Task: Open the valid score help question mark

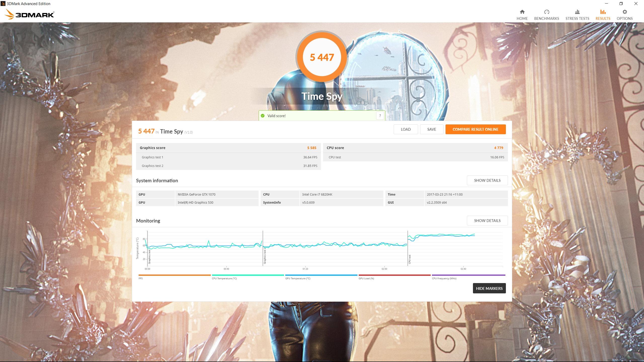Action: (380, 116)
